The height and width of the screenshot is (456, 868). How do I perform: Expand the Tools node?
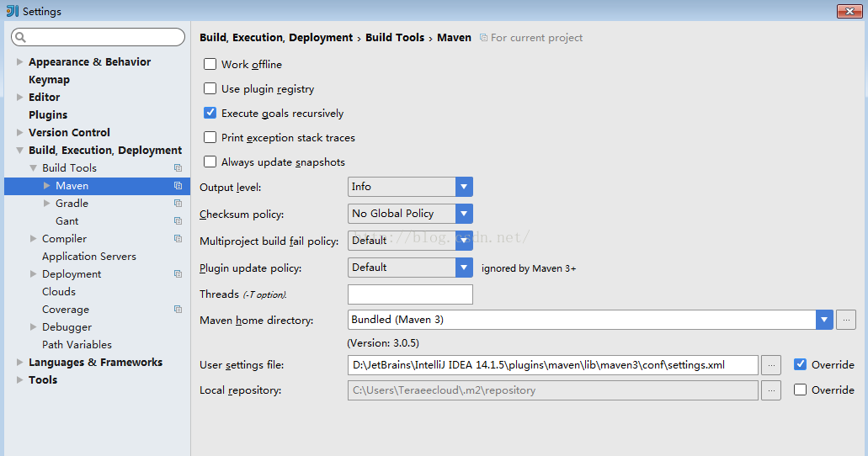coord(20,380)
